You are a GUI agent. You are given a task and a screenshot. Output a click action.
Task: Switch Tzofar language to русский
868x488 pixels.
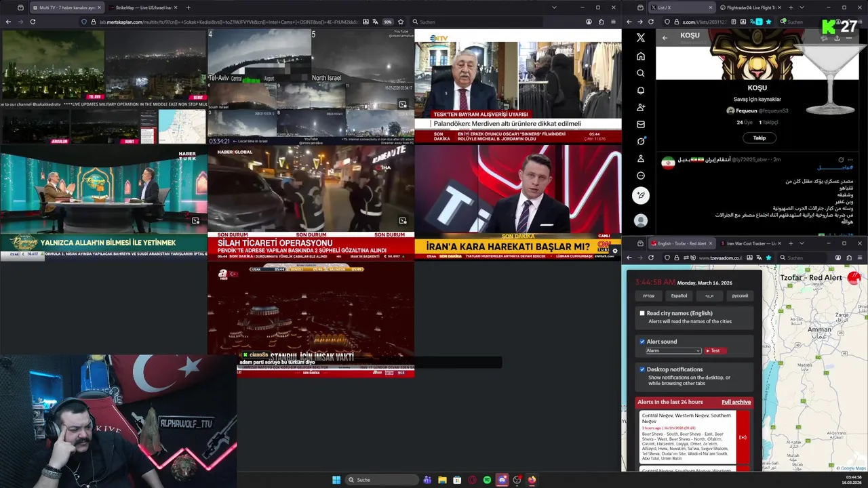(x=740, y=296)
